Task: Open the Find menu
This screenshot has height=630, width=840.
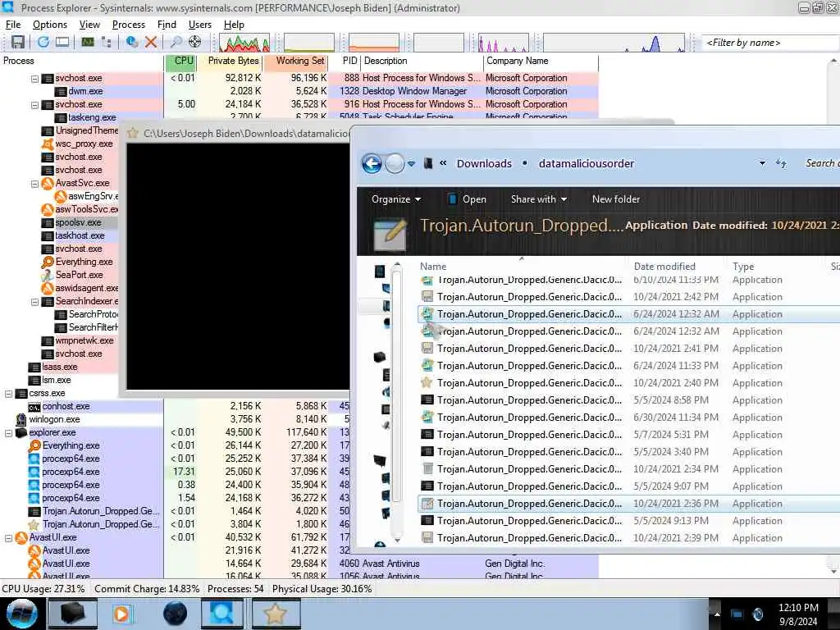Action: pyautogui.click(x=167, y=25)
